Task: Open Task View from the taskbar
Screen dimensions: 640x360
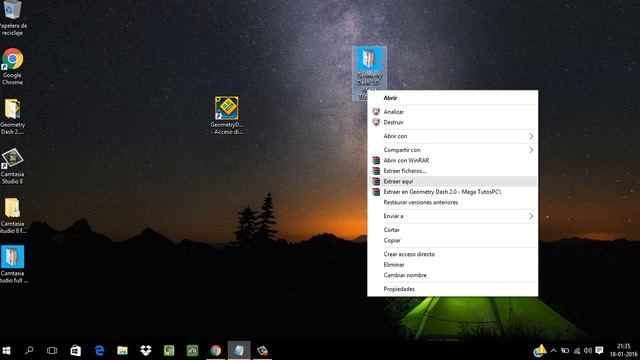Action: tap(52, 351)
